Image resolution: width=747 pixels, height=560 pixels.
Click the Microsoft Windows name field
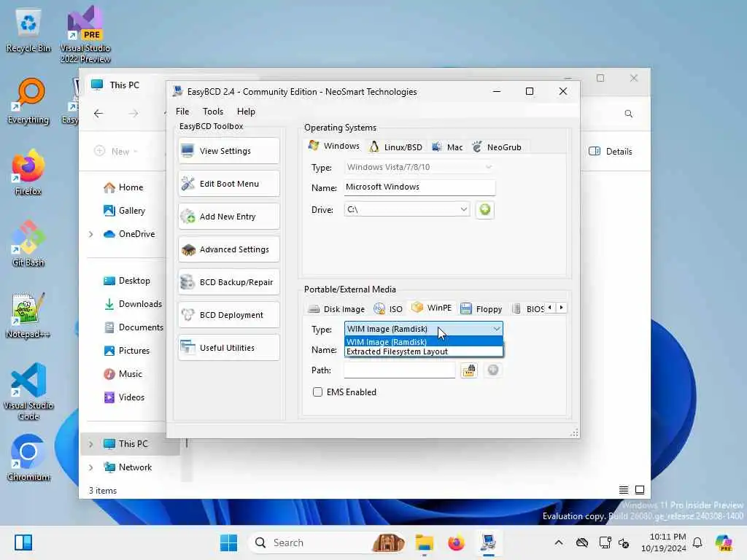point(419,187)
